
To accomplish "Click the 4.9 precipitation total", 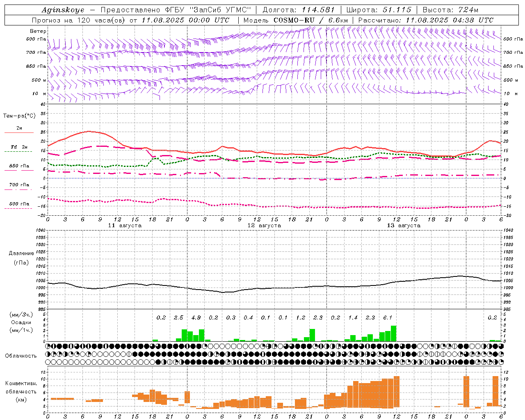I will (196, 317).
